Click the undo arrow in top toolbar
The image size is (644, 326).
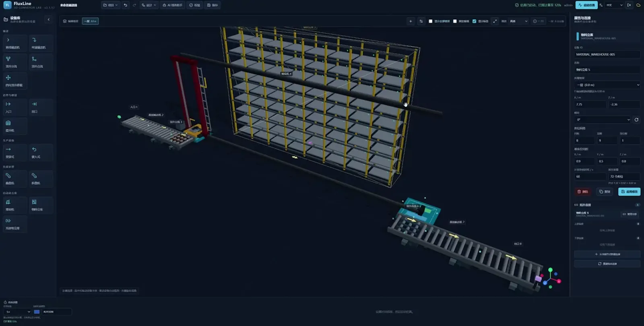(x=126, y=5)
